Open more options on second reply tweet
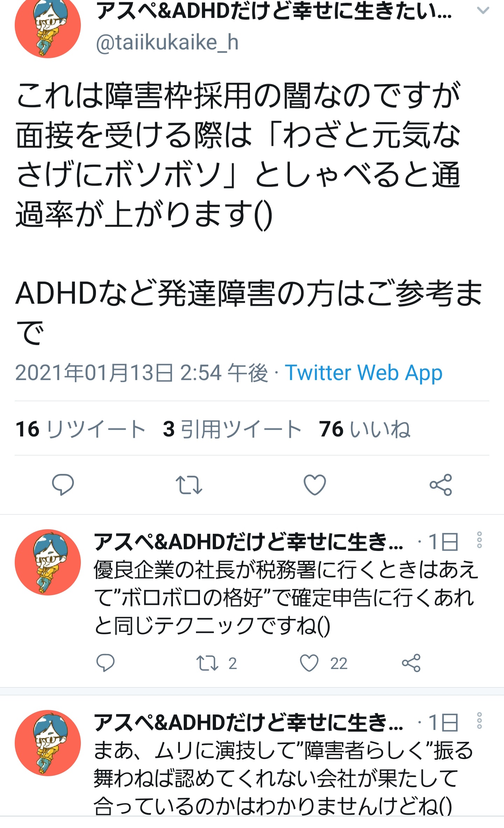This screenshot has height=828, width=504. click(x=479, y=720)
